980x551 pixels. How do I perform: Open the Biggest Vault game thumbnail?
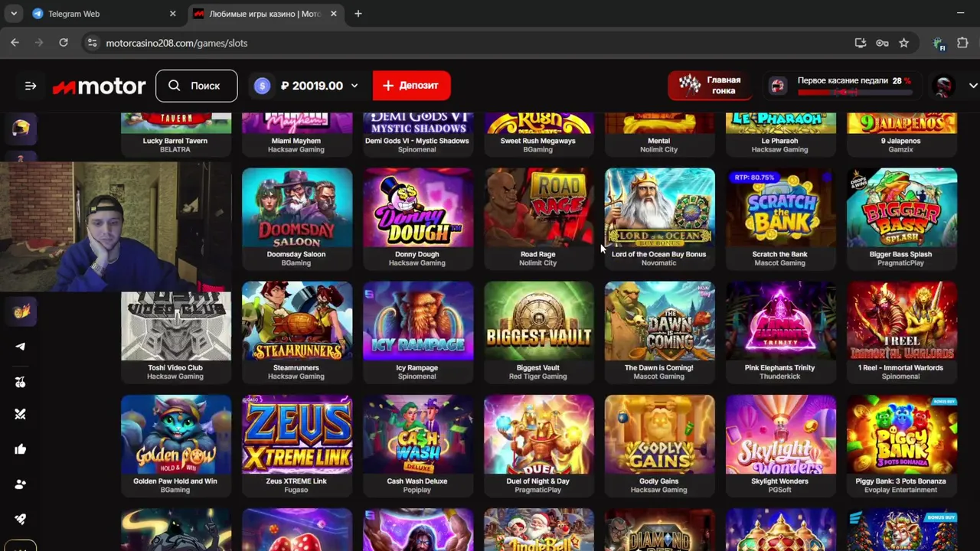point(539,321)
